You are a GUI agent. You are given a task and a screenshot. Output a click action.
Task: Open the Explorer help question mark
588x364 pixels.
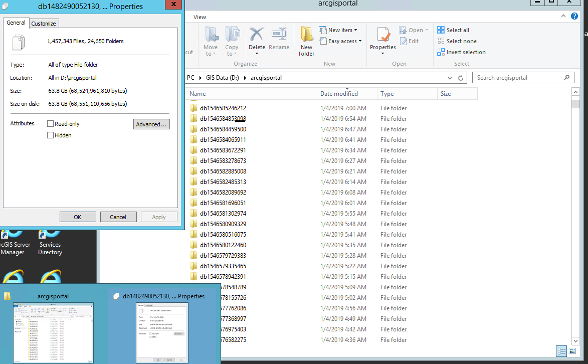point(574,16)
